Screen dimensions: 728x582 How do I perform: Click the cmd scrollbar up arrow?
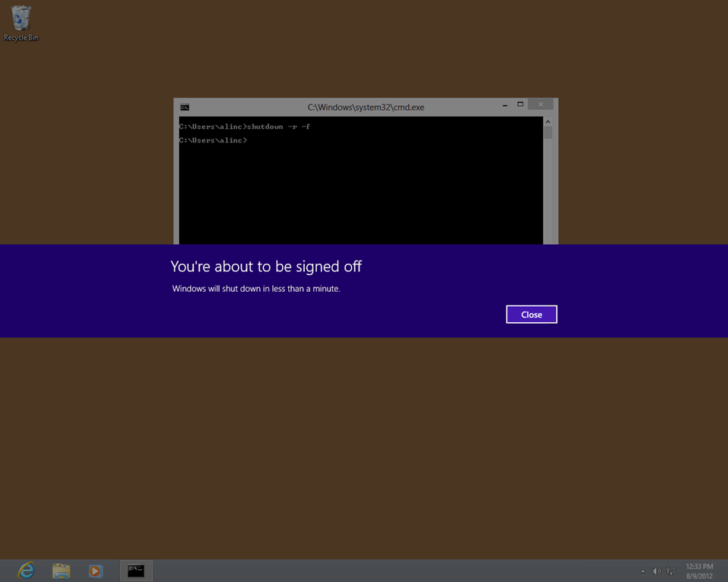pyautogui.click(x=548, y=121)
